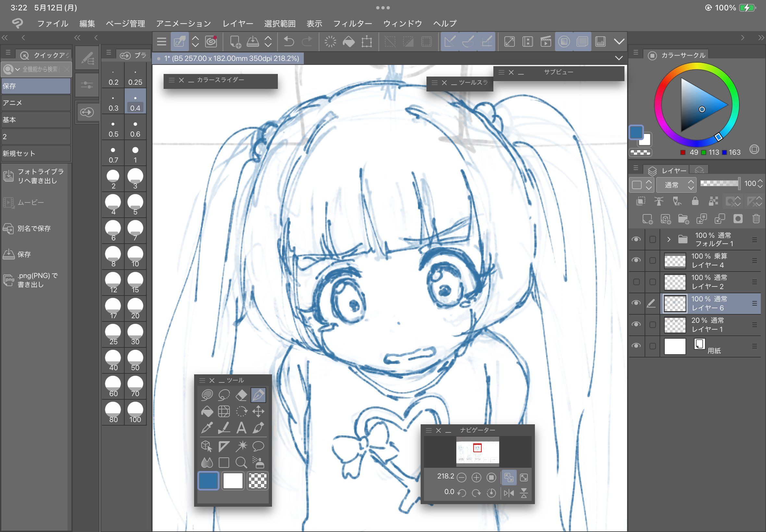
Task: Select the white sub color swatch
Action: (233, 481)
